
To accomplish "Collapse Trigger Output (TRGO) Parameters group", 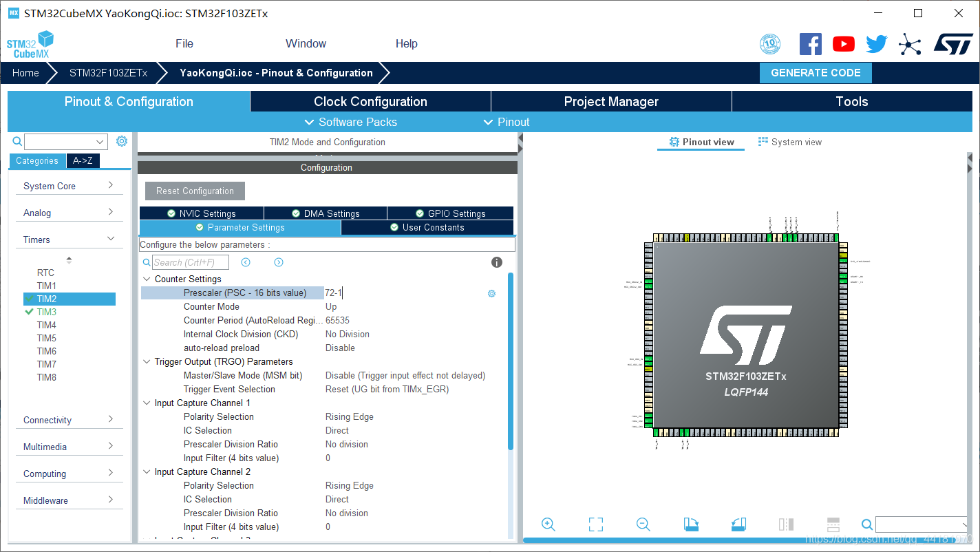I will click(x=147, y=361).
